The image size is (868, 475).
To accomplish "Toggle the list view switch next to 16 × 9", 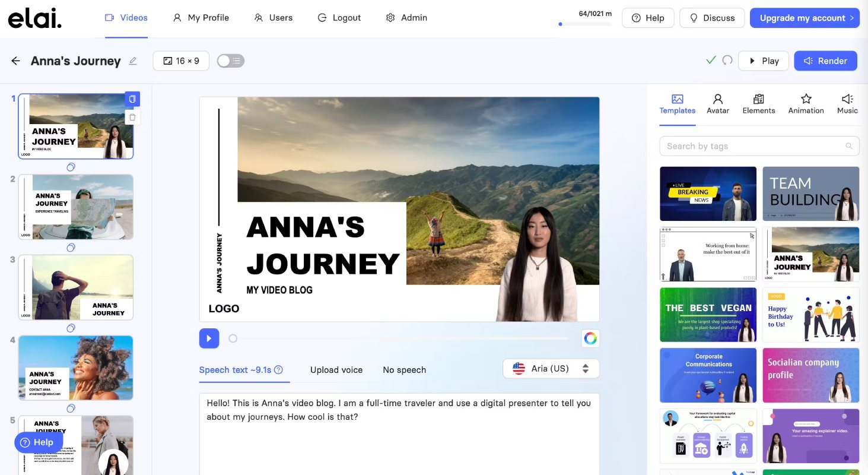I will click(230, 61).
